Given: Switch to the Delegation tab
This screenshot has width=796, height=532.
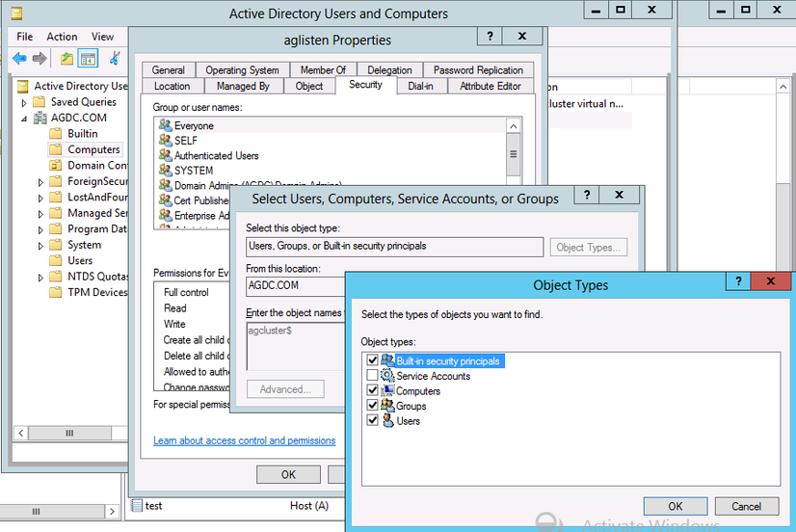Looking at the screenshot, I should click(389, 70).
